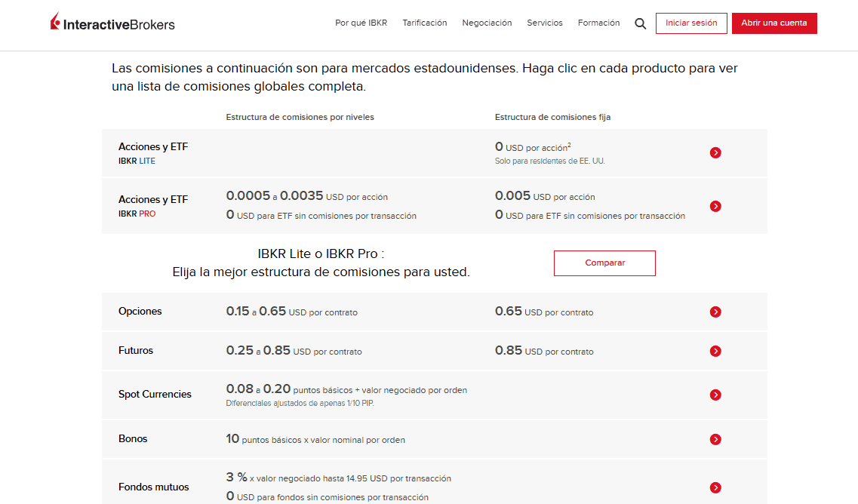Open the search magnifier icon

pyautogui.click(x=640, y=23)
